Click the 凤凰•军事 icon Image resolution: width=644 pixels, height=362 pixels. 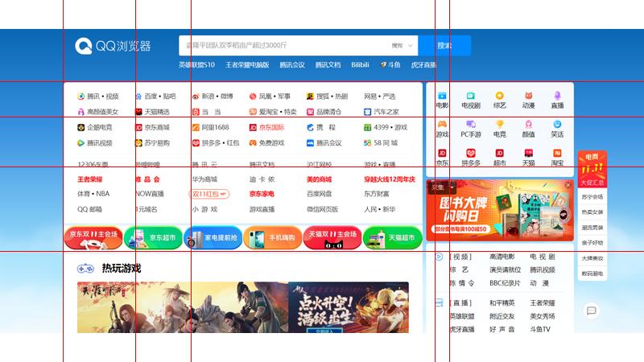[253, 97]
